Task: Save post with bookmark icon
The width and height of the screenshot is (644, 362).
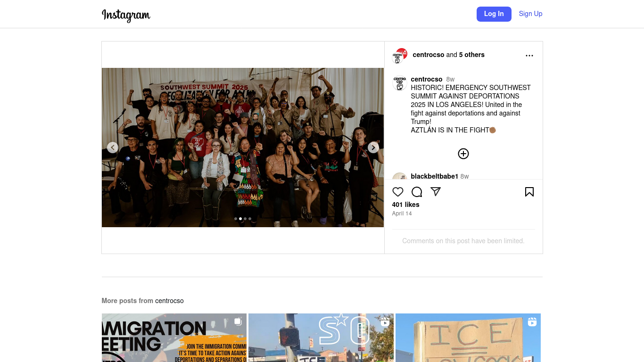Action: [x=529, y=192]
